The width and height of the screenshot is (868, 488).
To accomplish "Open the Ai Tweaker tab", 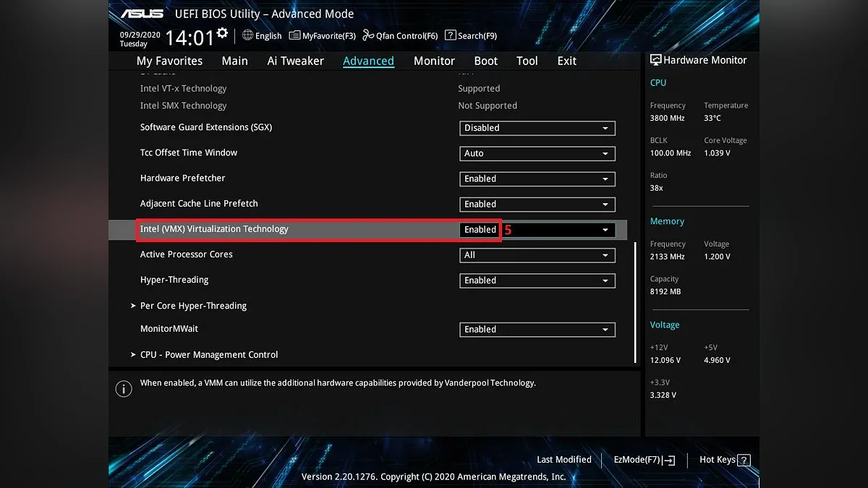I will [x=295, y=61].
